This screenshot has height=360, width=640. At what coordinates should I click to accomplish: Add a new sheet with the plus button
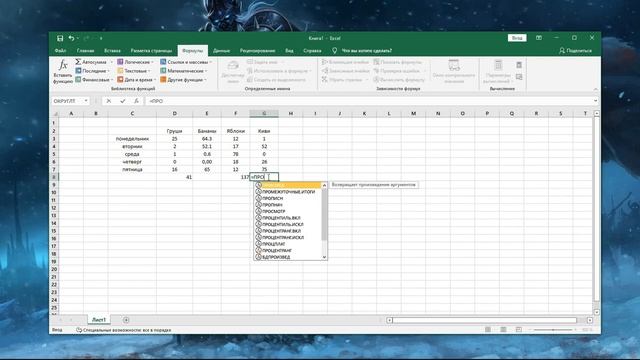126,320
